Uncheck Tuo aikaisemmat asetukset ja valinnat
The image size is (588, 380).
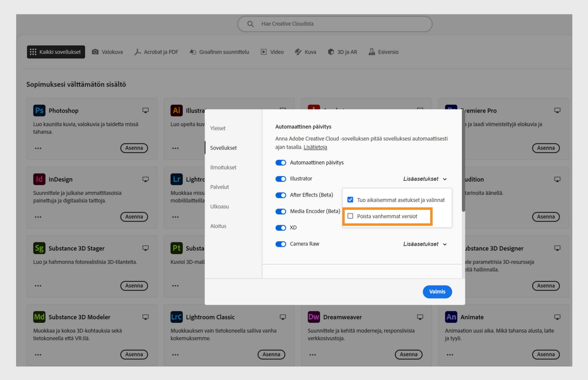[x=350, y=200]
